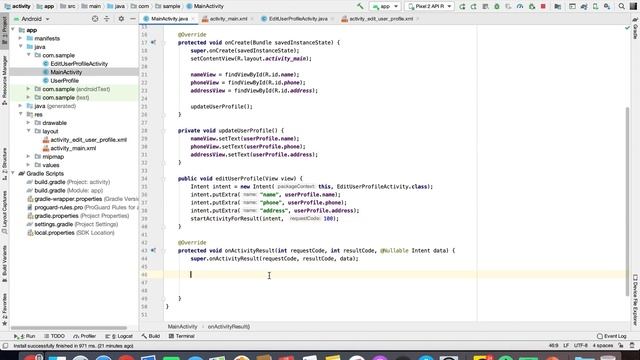Collapse the Gradle Scripts node
The image size is (640, 360).
[x=13, y=173]
